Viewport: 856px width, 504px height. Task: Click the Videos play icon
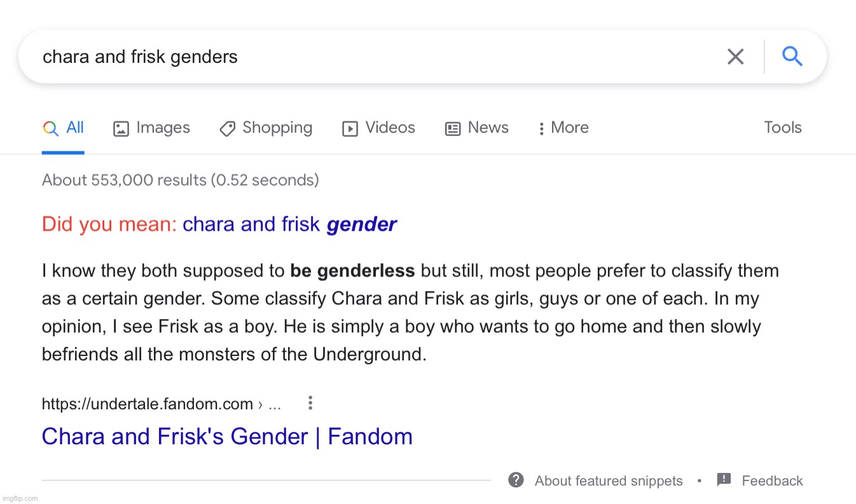coord(350,129)
